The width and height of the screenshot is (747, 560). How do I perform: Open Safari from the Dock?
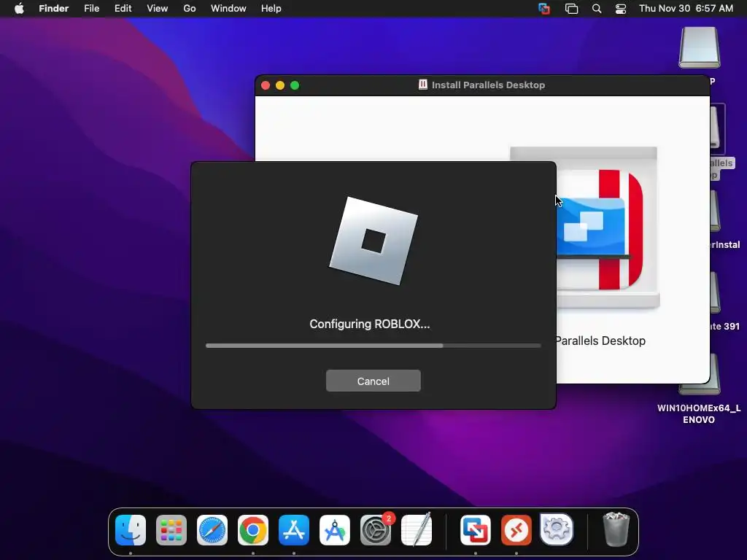point(212,530)
